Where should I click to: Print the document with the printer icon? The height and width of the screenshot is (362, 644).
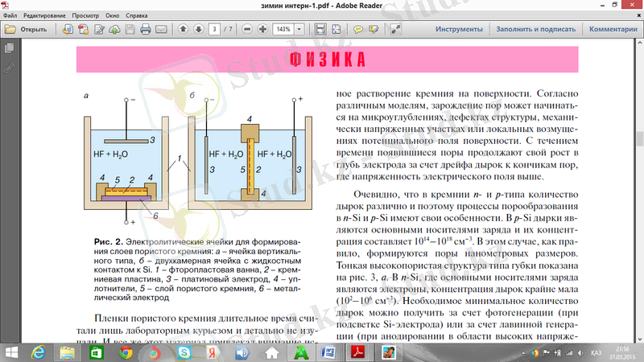point(146,30)
